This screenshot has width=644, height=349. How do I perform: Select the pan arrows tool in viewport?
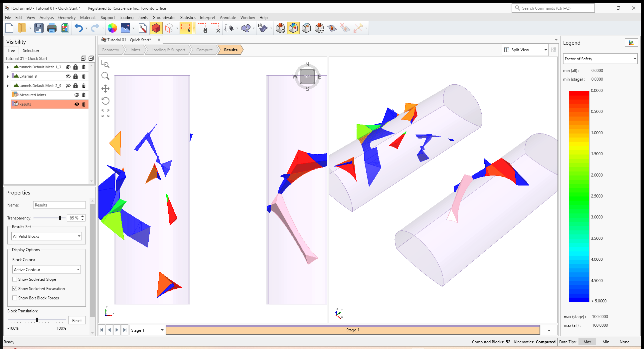[x=105, y=89]
